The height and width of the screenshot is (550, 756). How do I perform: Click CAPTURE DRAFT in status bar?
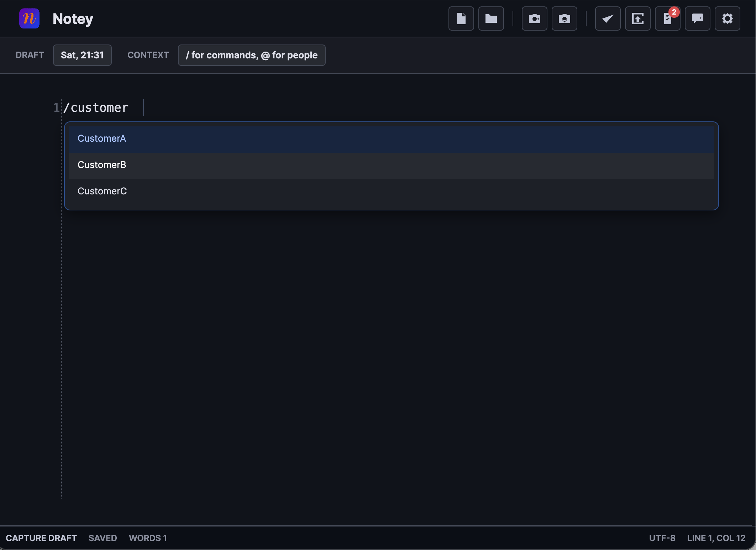[x=41, y=538]
